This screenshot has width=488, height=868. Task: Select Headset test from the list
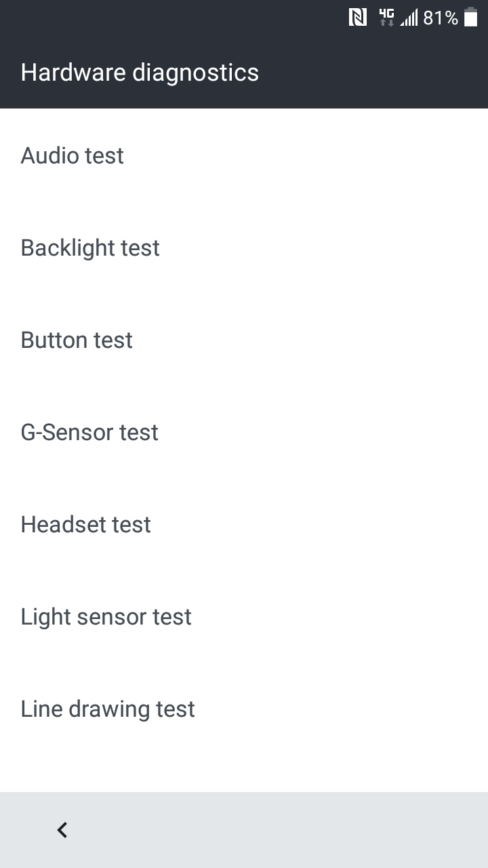point(244,525)
